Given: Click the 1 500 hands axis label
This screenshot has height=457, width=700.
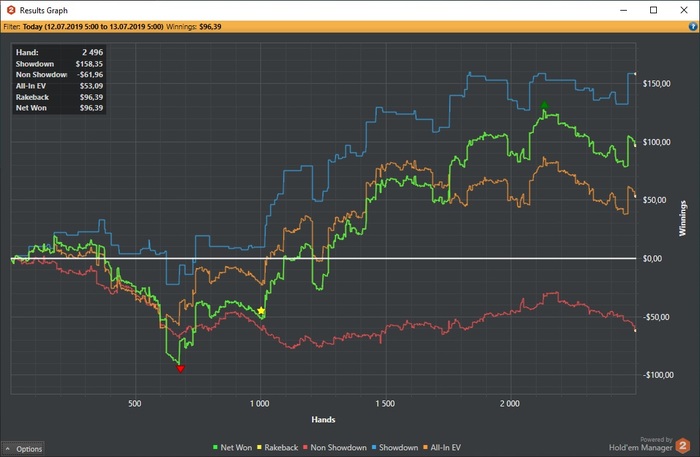Looking at the screenshot, I should pyautogui.click(x=385, y=403).
